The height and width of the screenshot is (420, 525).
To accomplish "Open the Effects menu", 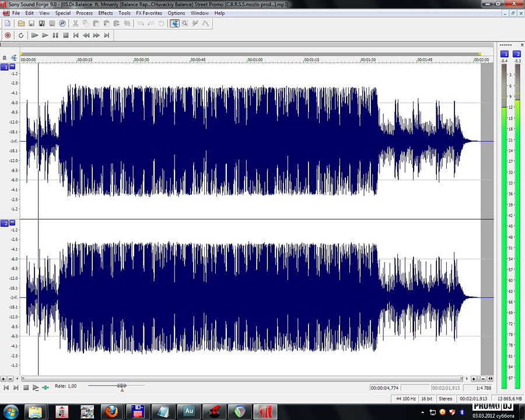I will (x=106, y=13).
